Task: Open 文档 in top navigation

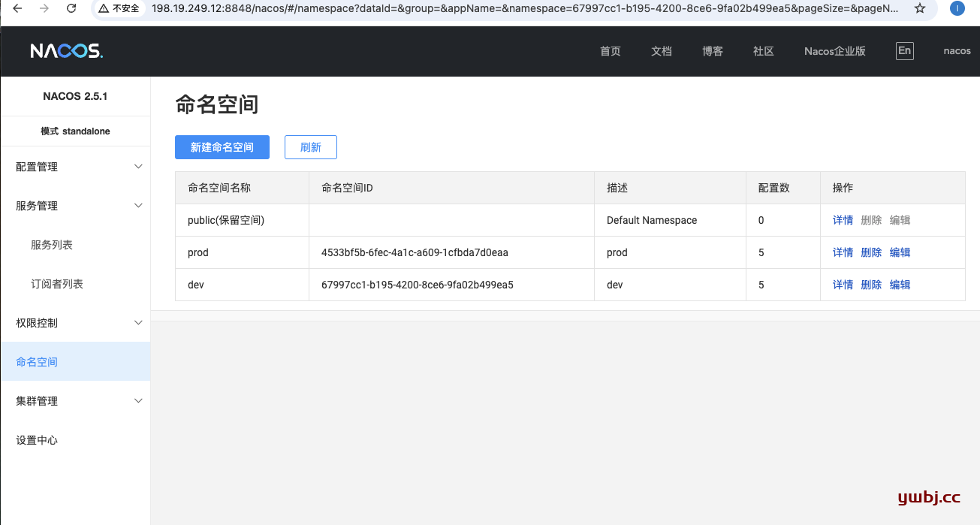Action: (662, 51)
